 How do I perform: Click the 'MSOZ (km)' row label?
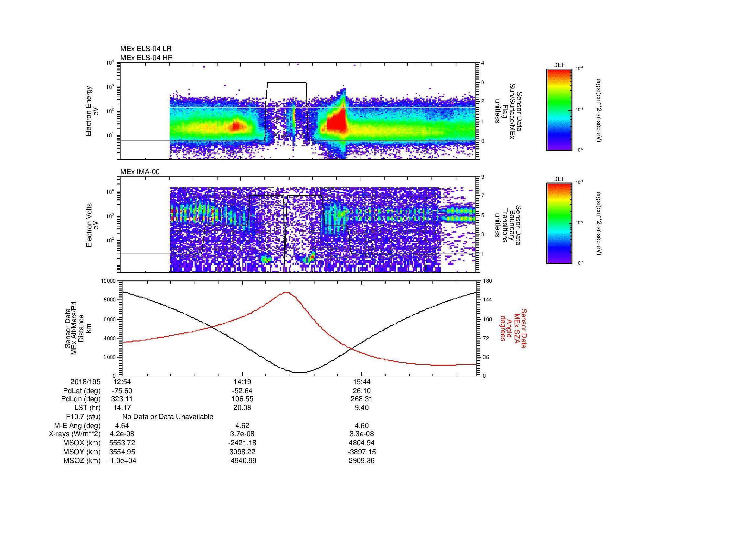[x=82, y=461]
